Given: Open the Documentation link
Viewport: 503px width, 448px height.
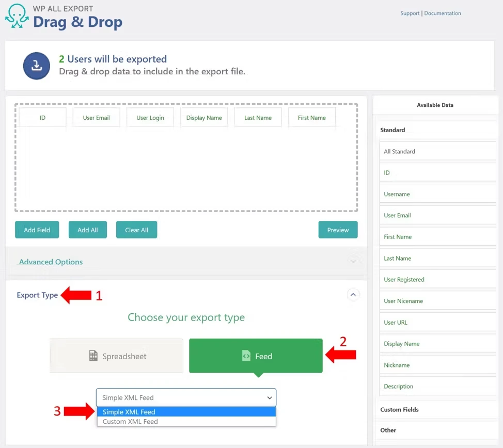Looking at the screenshot, I should click(443, 13).
